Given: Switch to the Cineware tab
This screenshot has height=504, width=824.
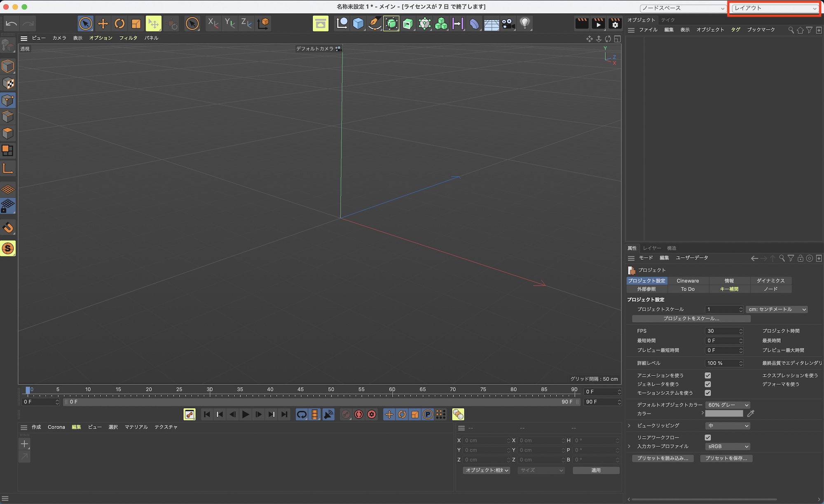Looking at the screenshot, I should tap(688, 280).
